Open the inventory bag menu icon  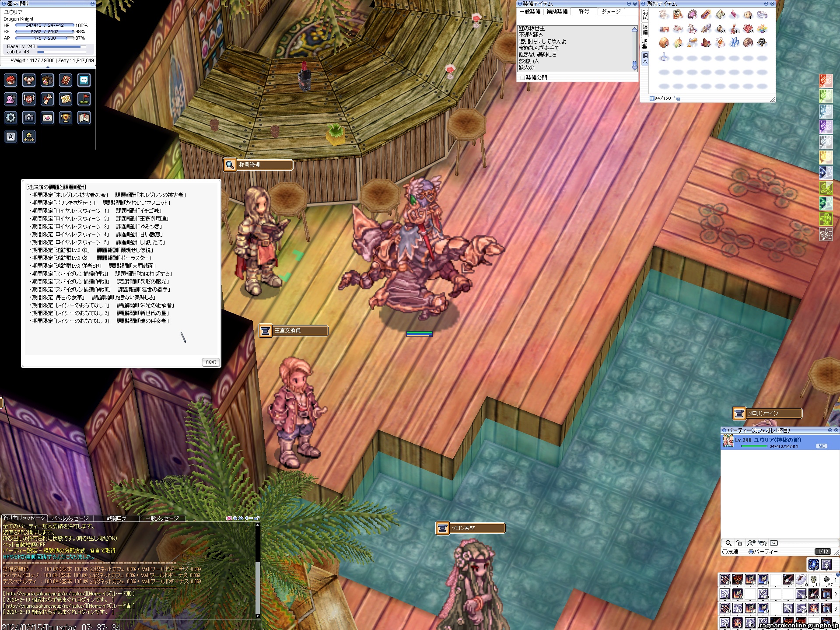coord(47,80)
